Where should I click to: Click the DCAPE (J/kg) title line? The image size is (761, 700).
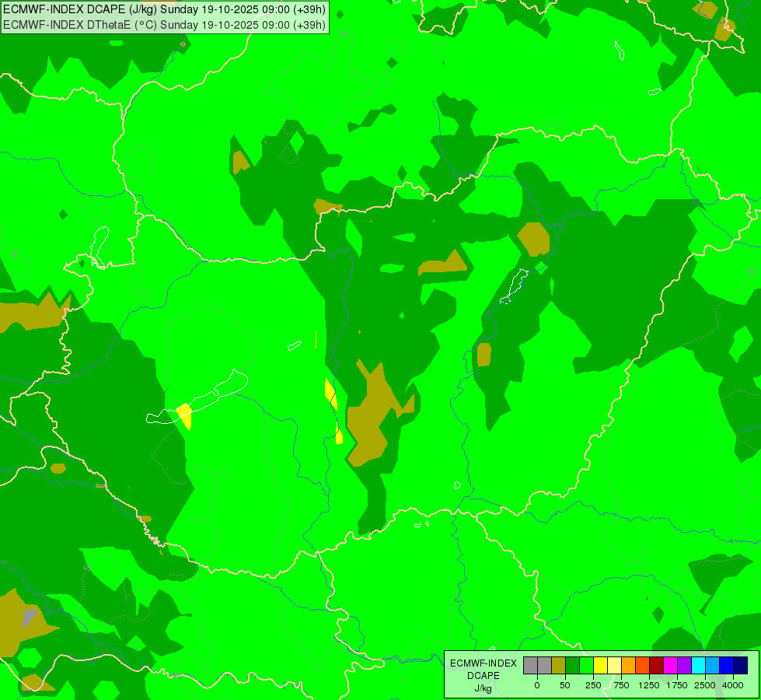point(164,9)
